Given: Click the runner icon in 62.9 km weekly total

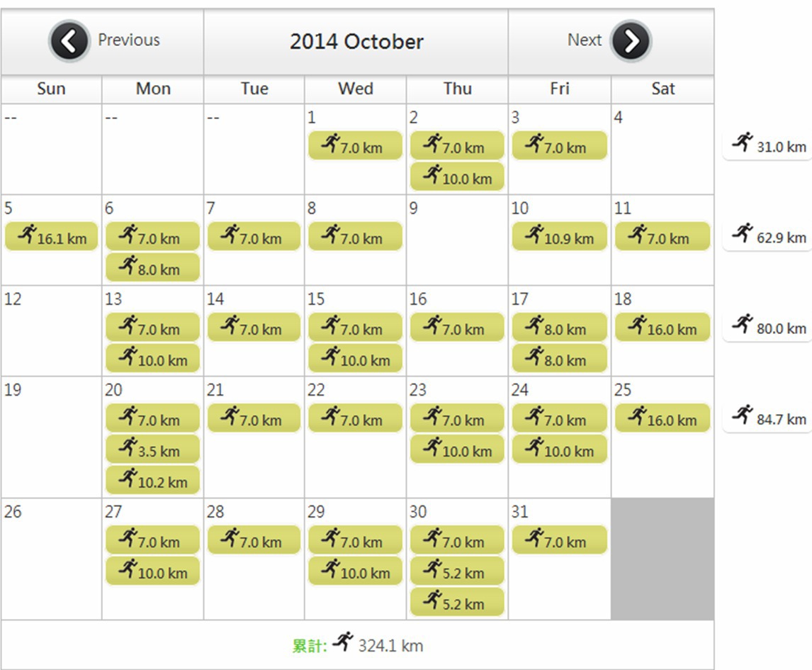Looking at the screenshot, I should (x=743, y=233).
